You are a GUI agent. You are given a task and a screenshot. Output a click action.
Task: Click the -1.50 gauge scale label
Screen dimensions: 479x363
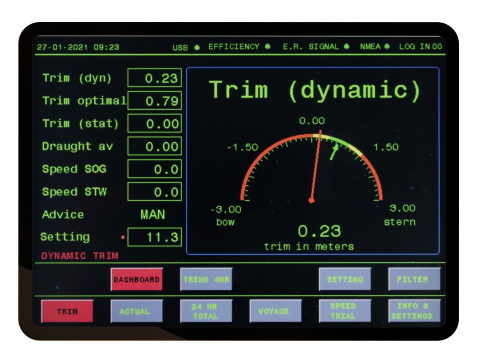[x=243, y=147]
